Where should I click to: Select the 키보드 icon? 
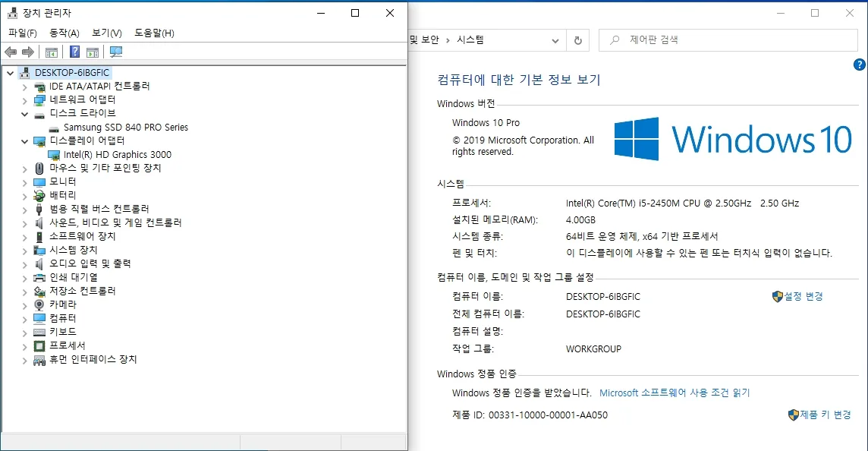coord(39,332)
